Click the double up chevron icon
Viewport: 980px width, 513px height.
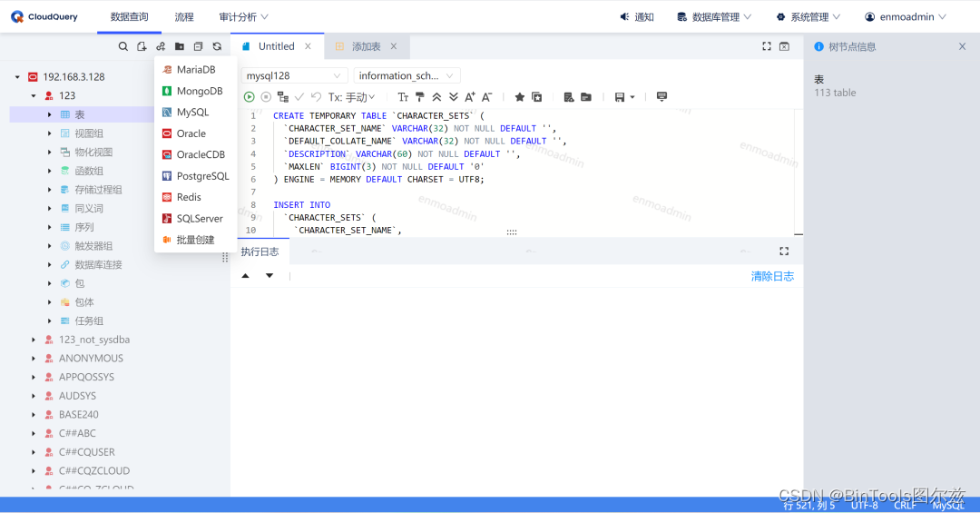pyautogui.click(x=436, y=97)
